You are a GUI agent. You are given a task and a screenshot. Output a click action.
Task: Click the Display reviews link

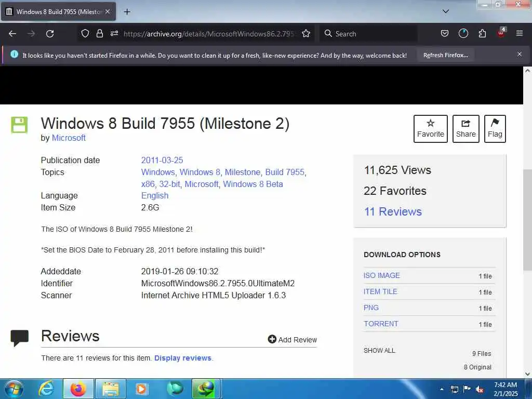(x=183, y=358)
